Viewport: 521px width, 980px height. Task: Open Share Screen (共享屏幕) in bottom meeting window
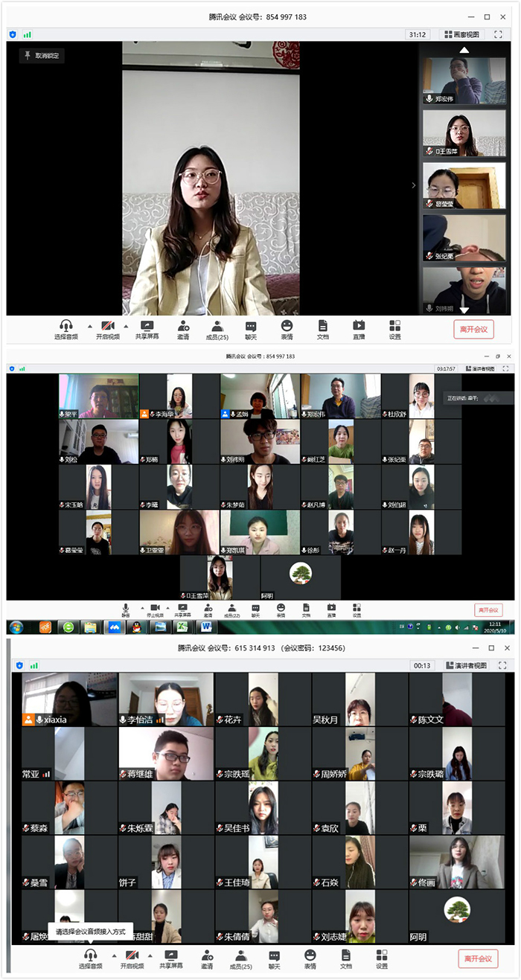(170, 959)
